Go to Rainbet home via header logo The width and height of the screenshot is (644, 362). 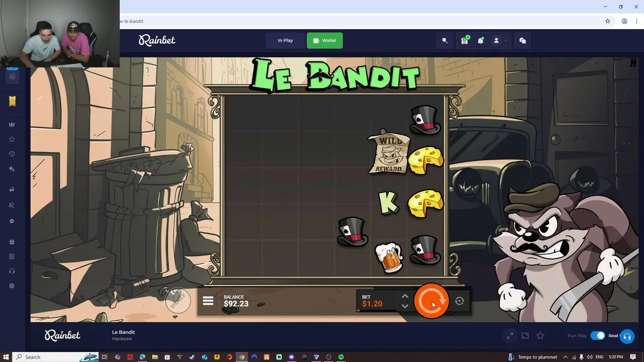(157, 40)
